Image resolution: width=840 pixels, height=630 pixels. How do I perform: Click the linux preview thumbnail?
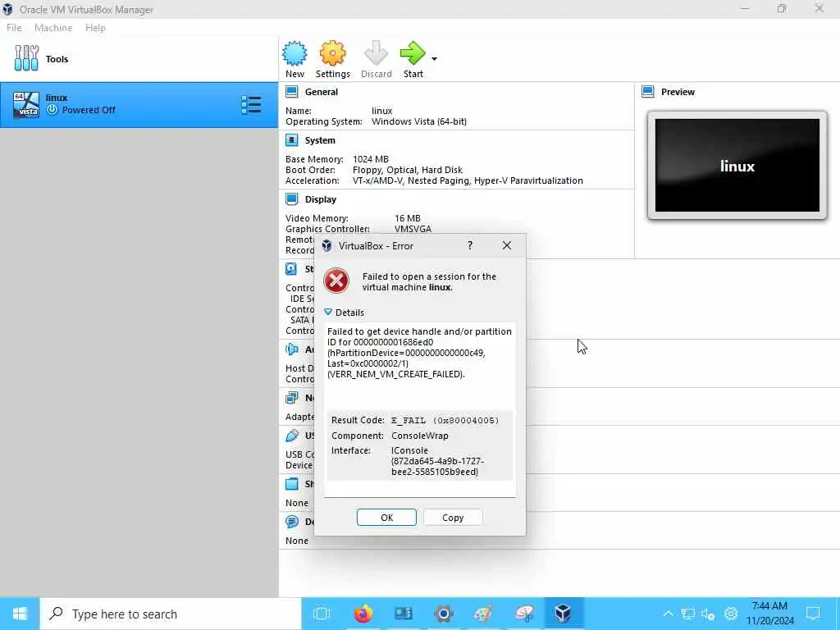(737, 166)
